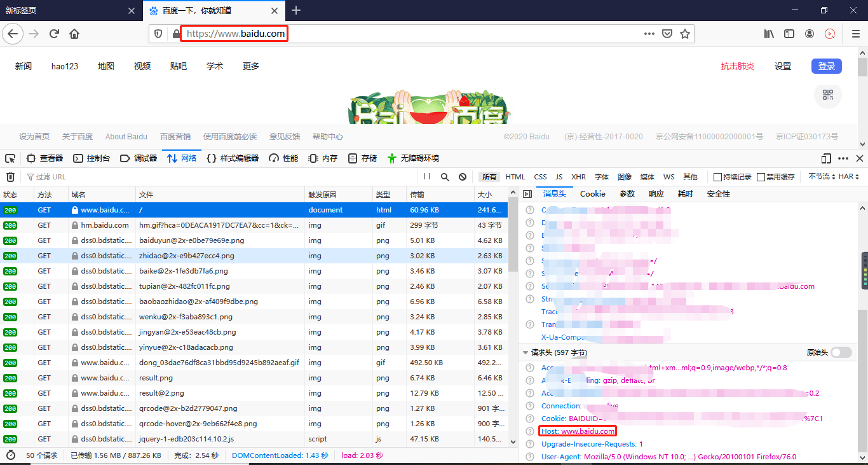Viewport: 868px width, 465px height.
Task: Click the 过滤 URL filter field
Action: click(220, 177)
